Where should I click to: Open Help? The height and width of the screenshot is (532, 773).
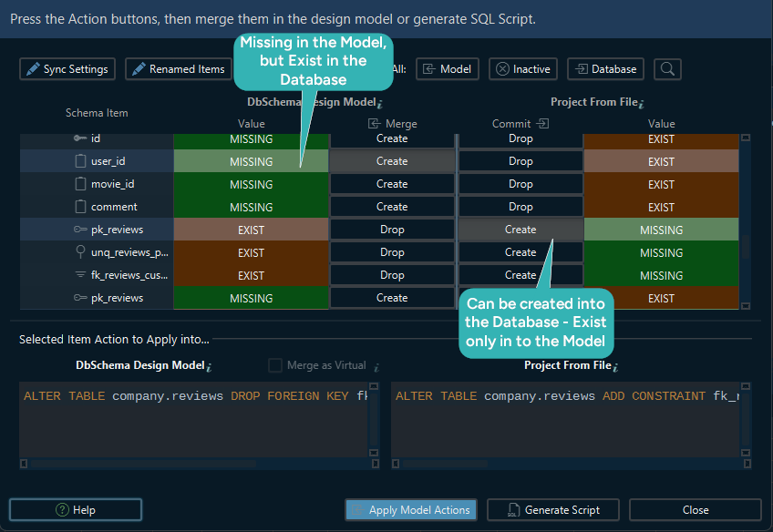[76, 510]
